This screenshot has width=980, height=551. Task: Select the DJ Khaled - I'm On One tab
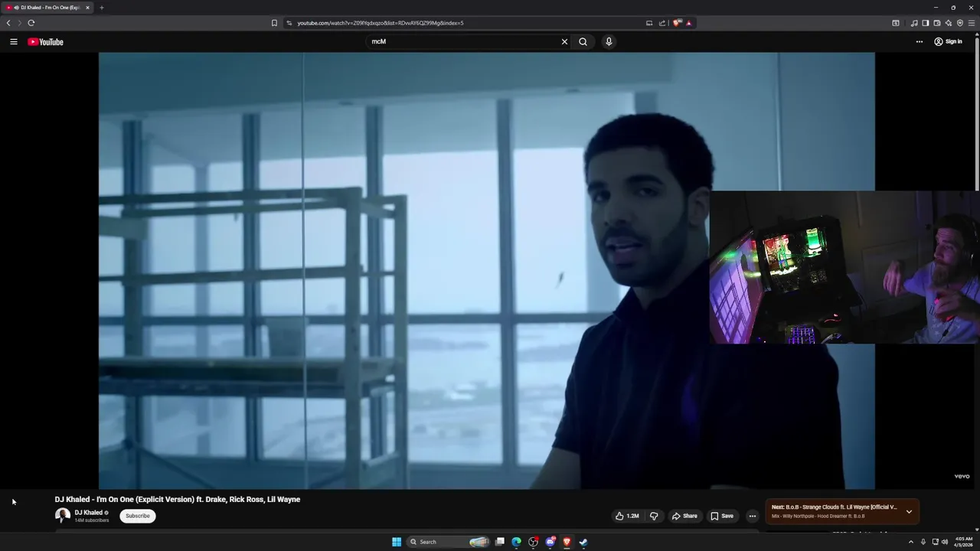(x=47, y=8)
